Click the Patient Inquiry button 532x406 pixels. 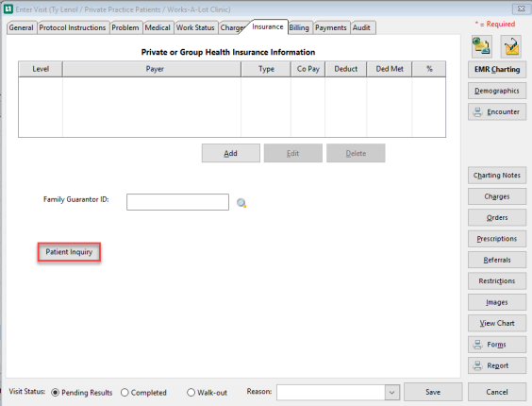coord(69,252)
